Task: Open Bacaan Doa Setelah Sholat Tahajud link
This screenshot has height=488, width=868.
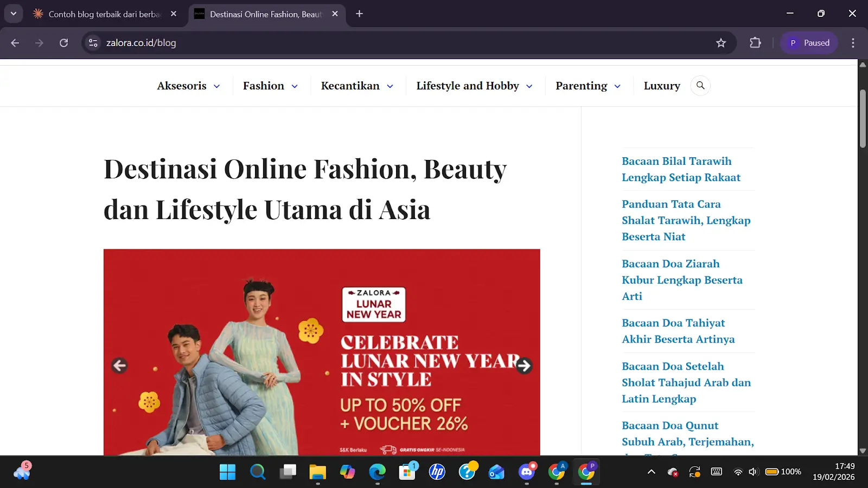Action: 686,382
